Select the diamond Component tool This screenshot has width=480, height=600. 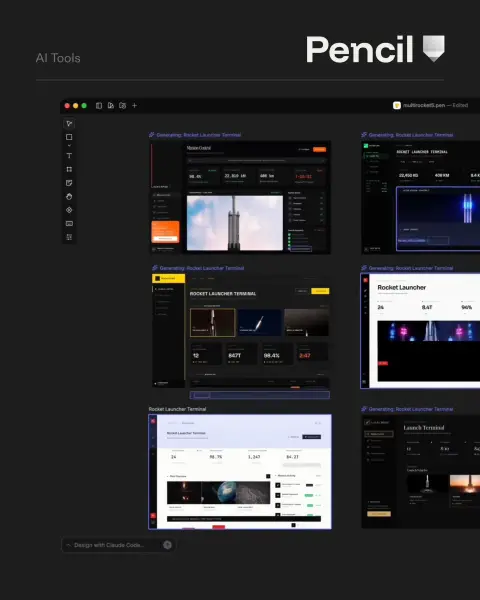tap(69, 210)
